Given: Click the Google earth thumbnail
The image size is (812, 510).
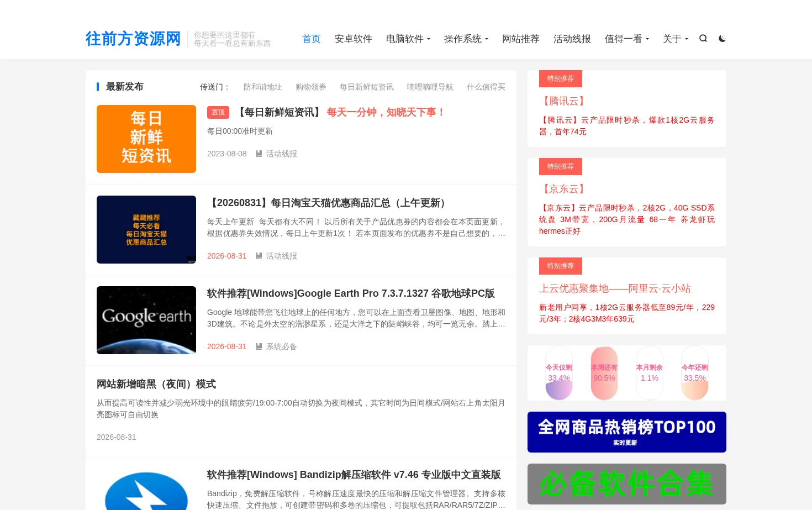Looking at the screenshot, I should [146, 320].
